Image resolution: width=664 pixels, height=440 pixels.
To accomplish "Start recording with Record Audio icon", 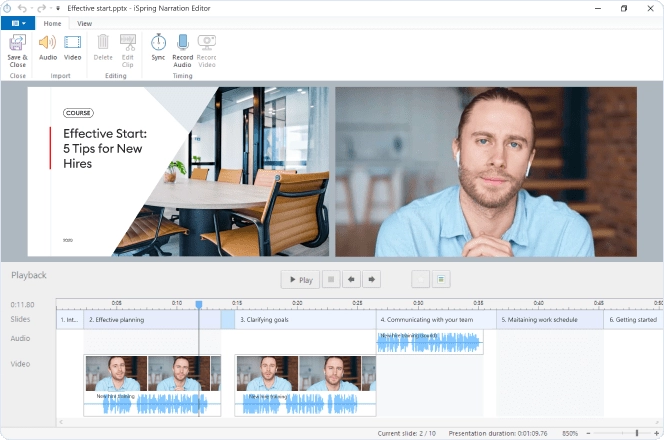I will pos(183,43).
